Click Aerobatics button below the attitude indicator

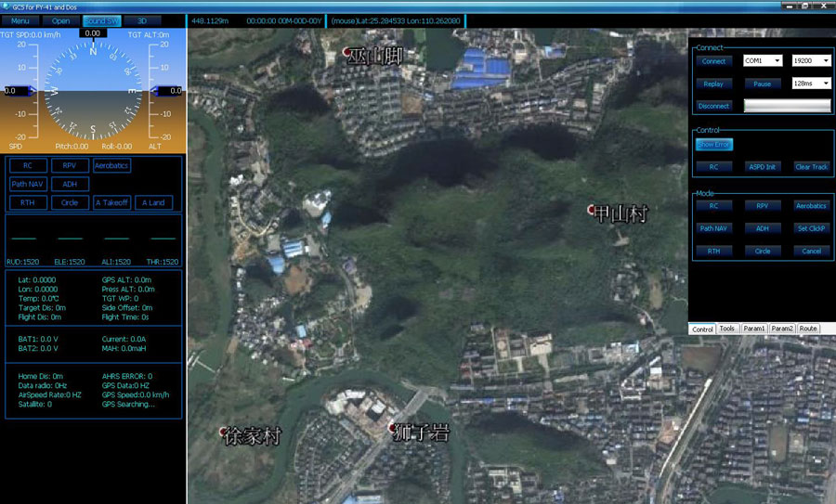(111, 166)
